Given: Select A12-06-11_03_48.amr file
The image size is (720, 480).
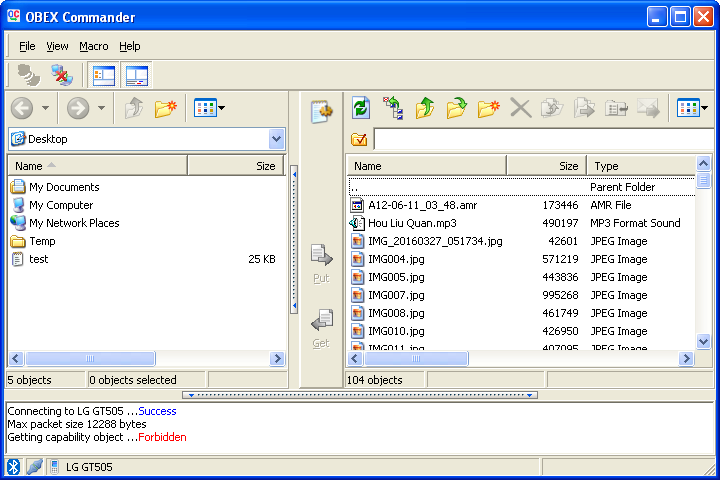Looking at the screenshot, I should [x=522, y=205].
